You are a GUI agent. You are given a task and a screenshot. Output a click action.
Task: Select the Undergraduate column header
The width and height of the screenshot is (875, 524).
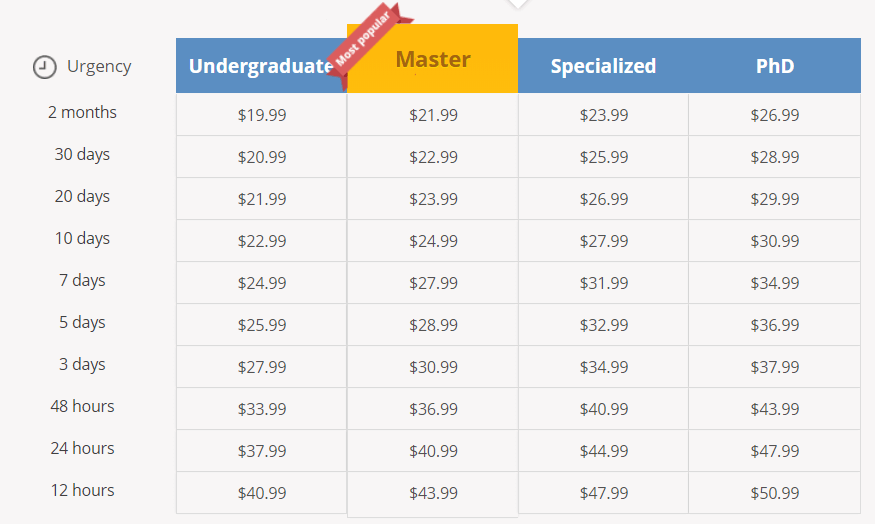[x=261, y=65]
